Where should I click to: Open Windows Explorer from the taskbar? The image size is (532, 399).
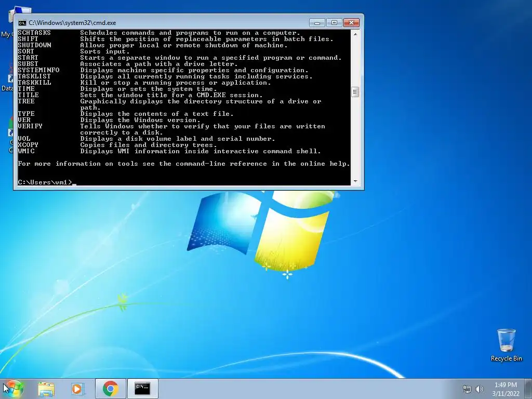tap(46, 389)
